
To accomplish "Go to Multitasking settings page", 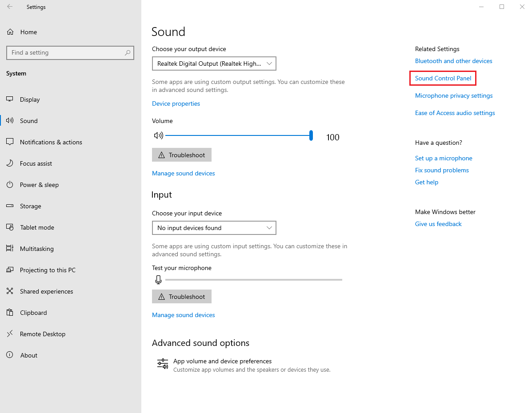I will (x=36, y=249).
